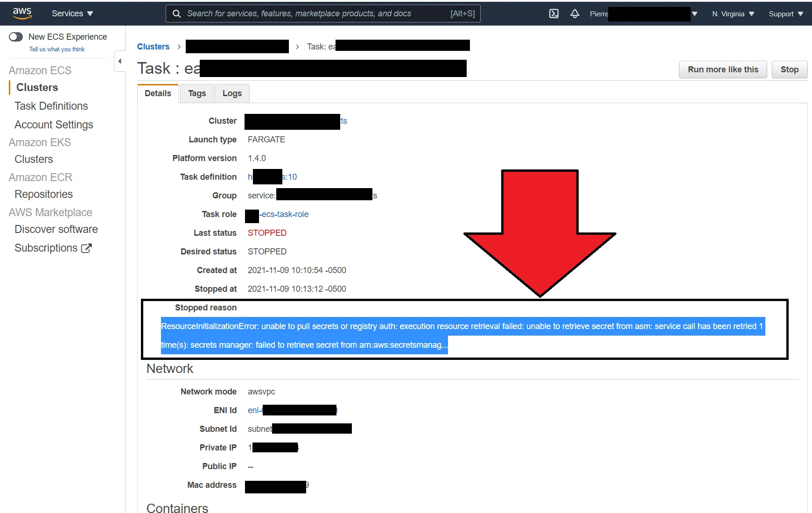Click the awsvpc network mode value

point(261,392)
